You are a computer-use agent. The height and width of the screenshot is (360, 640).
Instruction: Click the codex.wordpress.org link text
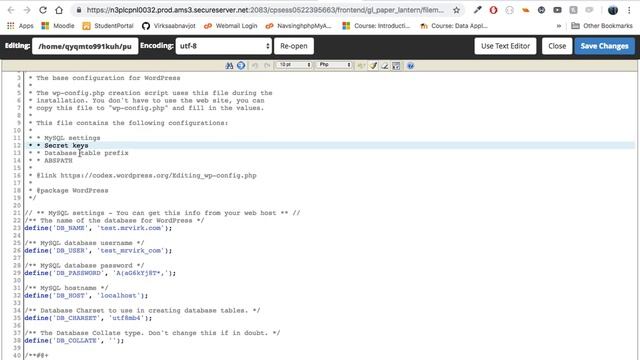pos(158,176)
